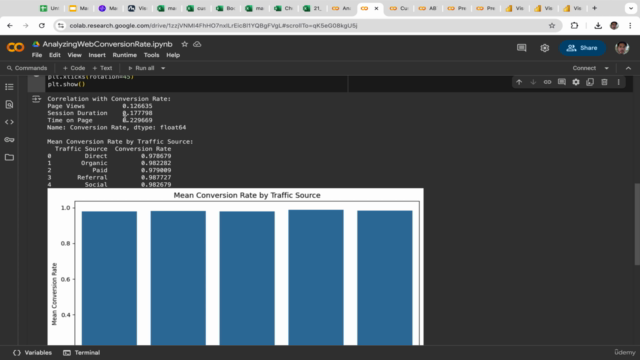Check cloud save status icon
The height and width of the screenshot is (360, 640).
(x=197, y=44)
